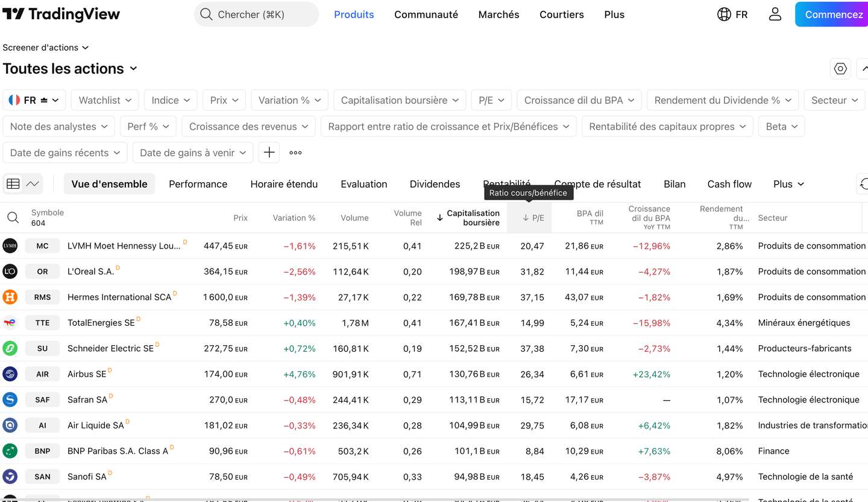868x502 pixels.
Task: Open the MC ticker symbol link
Action: [43, 246]
